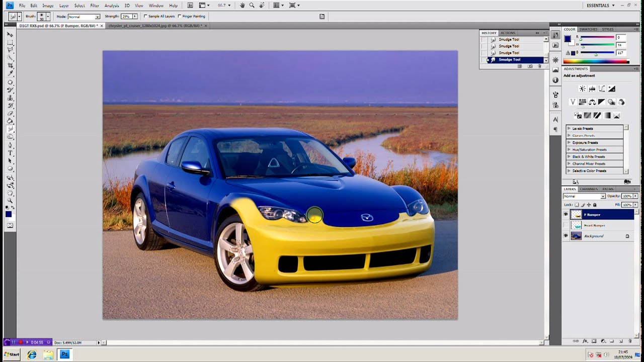Switch to the Actions tab
The image size is (644, 362).
(x=508, y=33)
